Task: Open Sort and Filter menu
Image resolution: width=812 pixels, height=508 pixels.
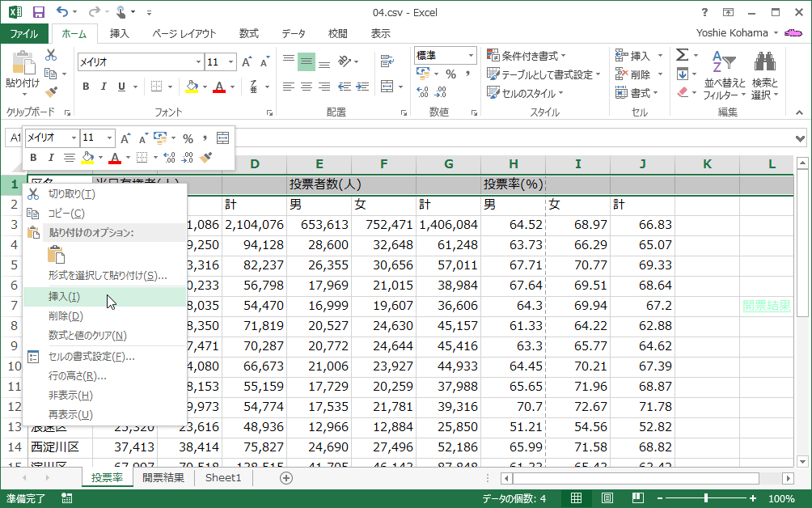Action: click(725, 75)
